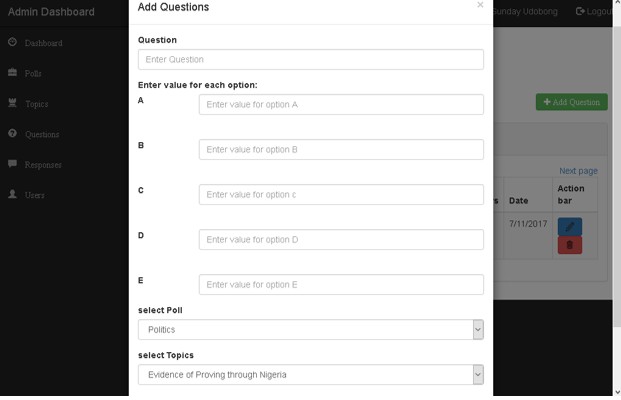This screenshot has height=400, width=621.
Task: Follow the Next page link
Action: tap(578, 171)
